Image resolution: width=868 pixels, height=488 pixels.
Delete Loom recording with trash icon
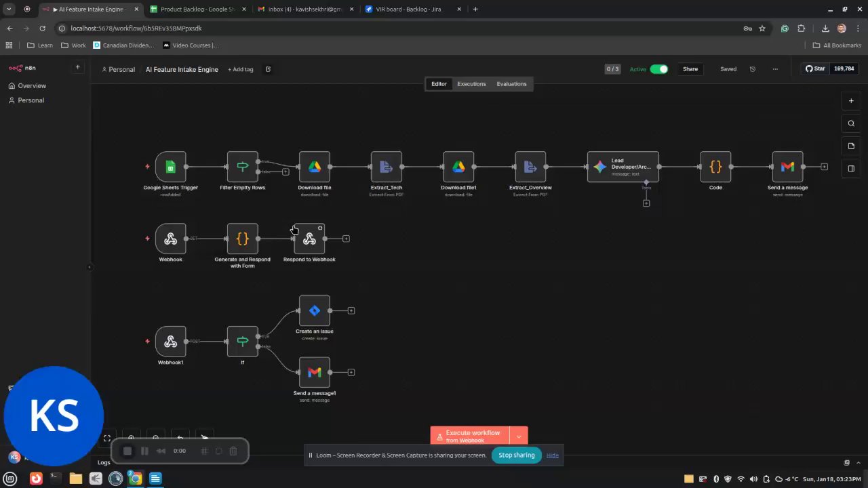233,451
